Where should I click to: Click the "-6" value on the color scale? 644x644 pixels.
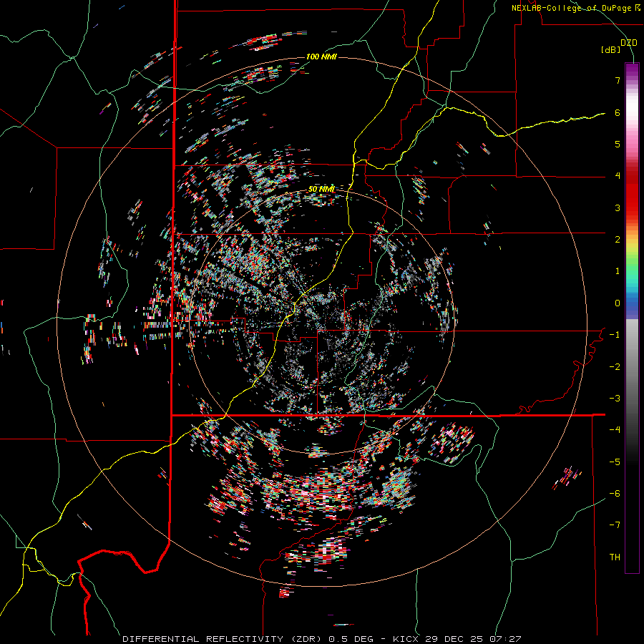click(x=615, y=494)
